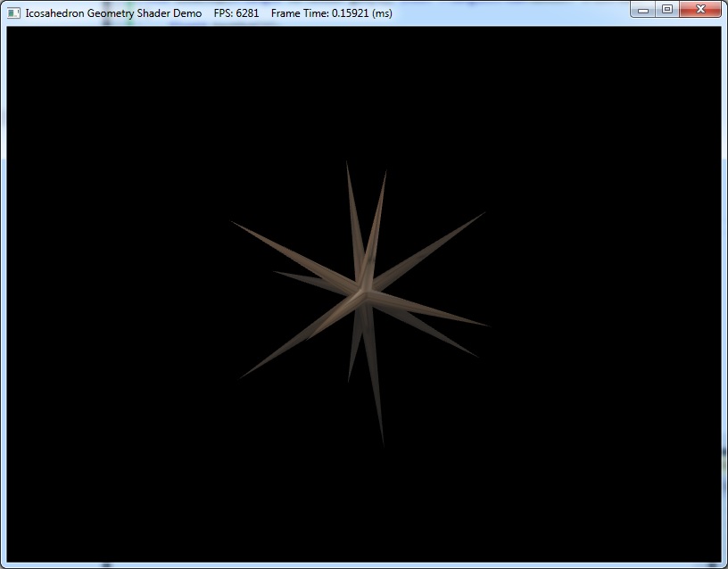The width and height of the screenshot is (728, 569).
Task: Maximize the Icosahedron demo window
Action: point(666,10)
